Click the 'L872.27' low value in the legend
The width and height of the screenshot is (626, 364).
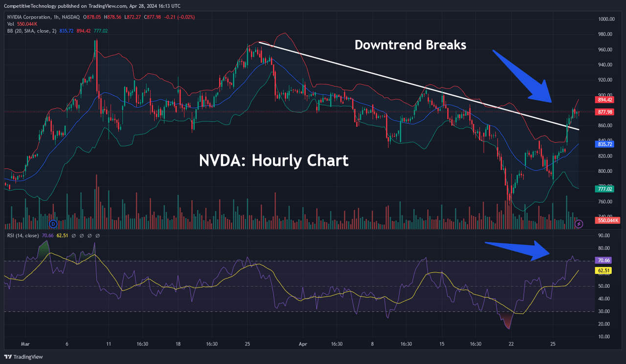(x=133, y=17)
